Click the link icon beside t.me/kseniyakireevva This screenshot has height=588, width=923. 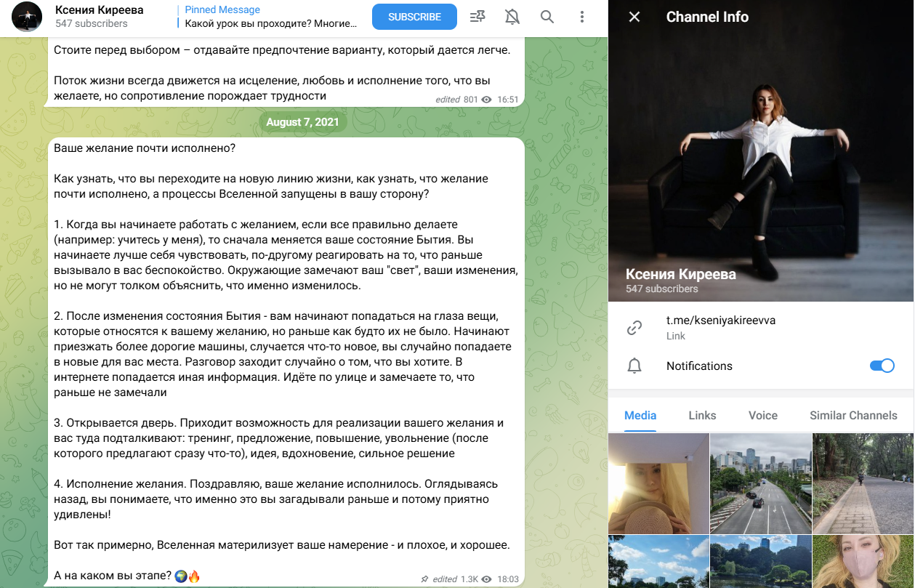coord(634,328)
